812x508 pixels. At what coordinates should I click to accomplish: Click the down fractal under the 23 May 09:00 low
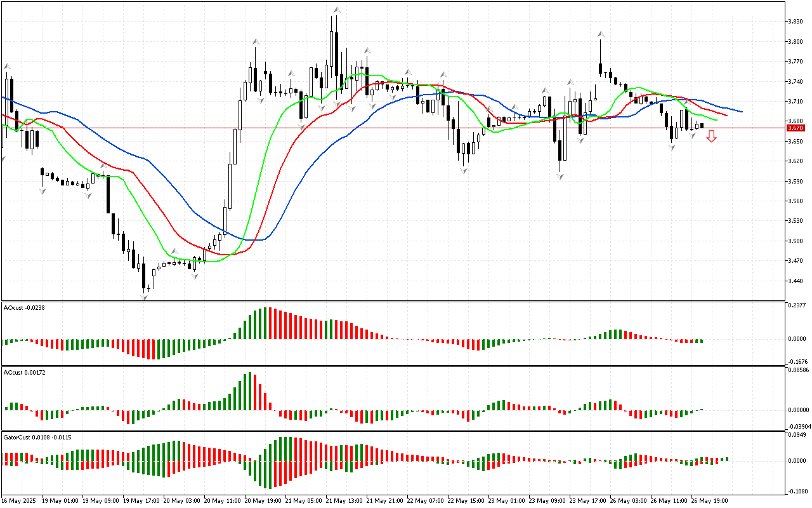tap(561, 176)
